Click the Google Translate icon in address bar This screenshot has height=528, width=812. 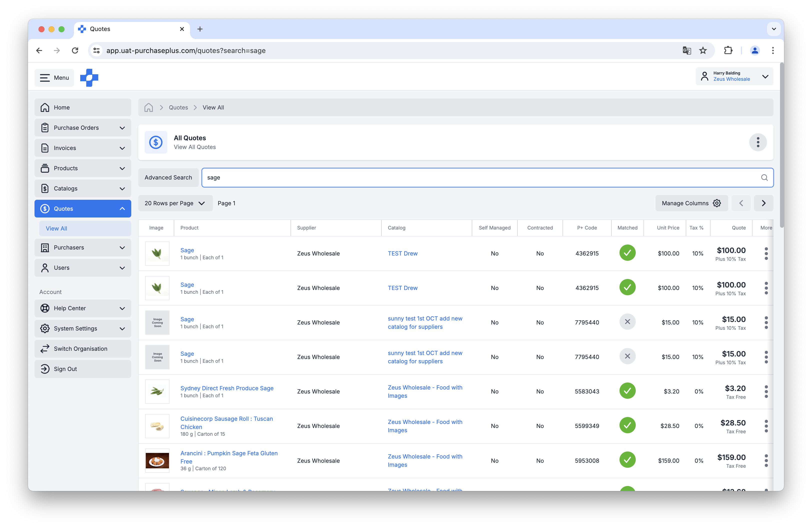pyautogui.click(x=686, y=50)
